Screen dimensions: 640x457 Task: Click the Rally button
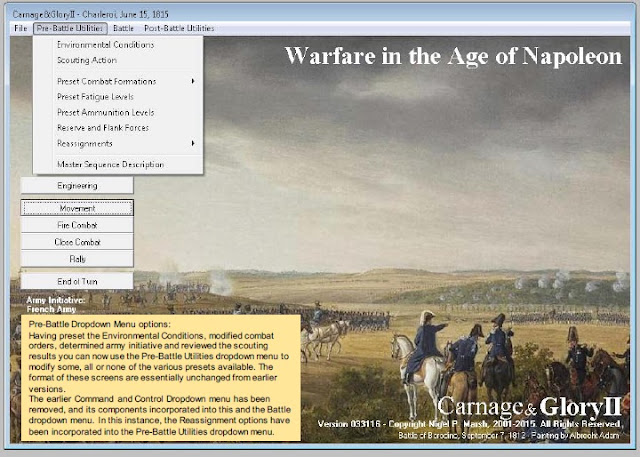(77, 259)
